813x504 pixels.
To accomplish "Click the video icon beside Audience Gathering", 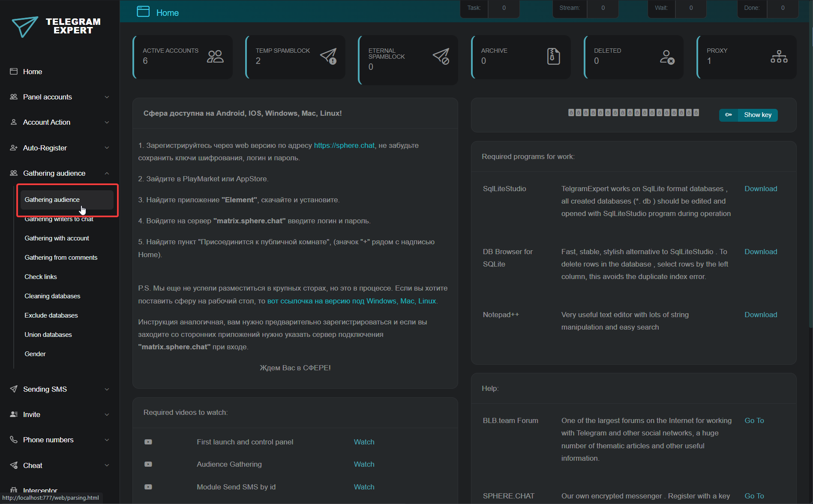I will coord(148,464).
